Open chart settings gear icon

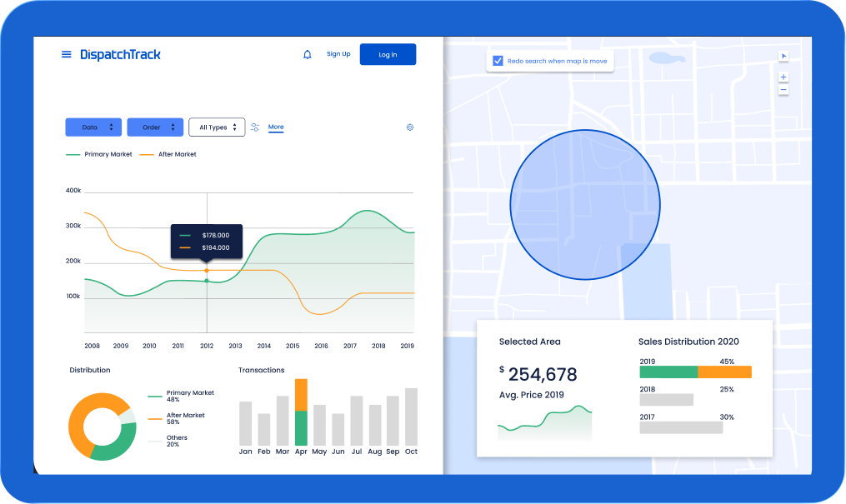pyautogui.click(x=410, y=127)
